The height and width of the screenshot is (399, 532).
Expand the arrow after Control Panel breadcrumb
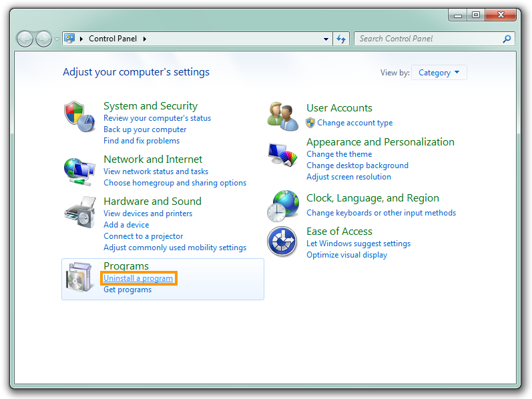144,39
